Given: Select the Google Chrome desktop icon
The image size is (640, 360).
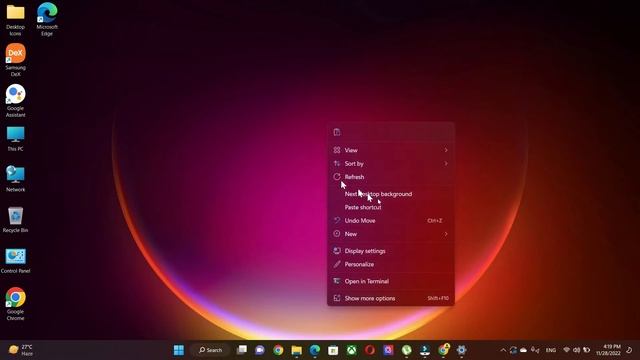Looking at the screenshot, I should 16,304.
